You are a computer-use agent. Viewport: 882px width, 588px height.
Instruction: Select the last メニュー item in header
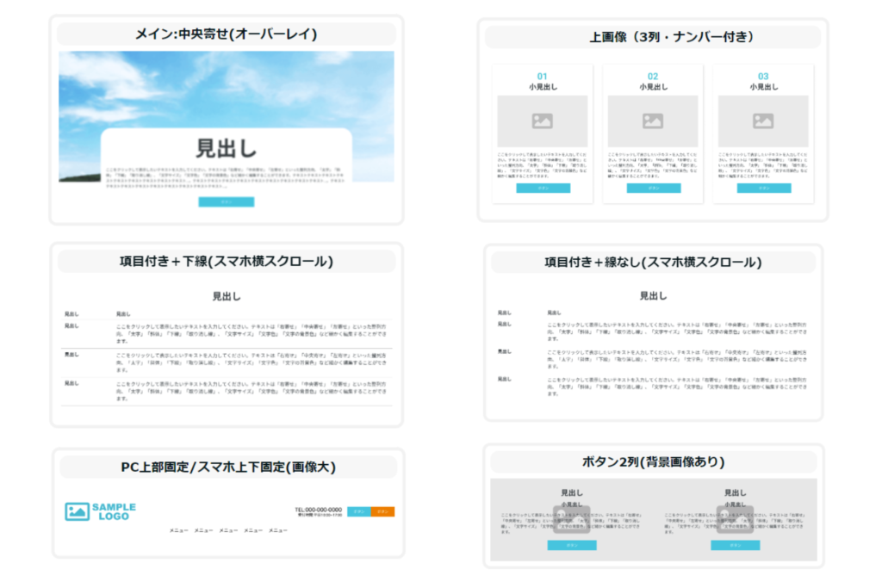277,531
